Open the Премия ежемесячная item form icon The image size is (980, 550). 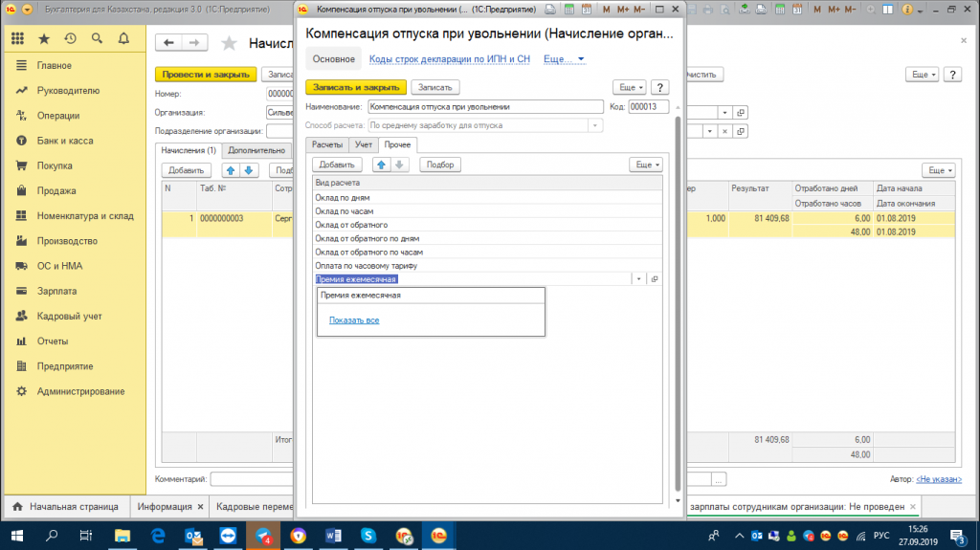[655, 279]
